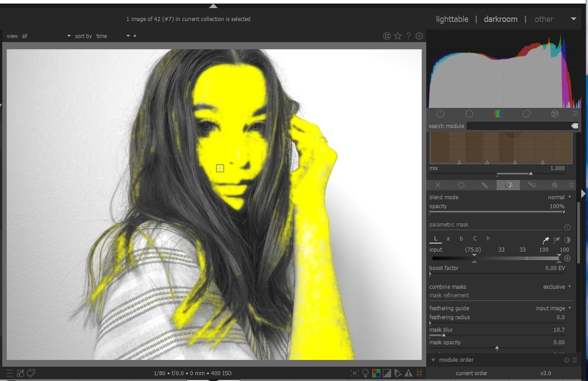Image resolution: width=588 pixels, height=381 pixels.
Task: Open views dropdown arrow beside other
Action: 574,19
